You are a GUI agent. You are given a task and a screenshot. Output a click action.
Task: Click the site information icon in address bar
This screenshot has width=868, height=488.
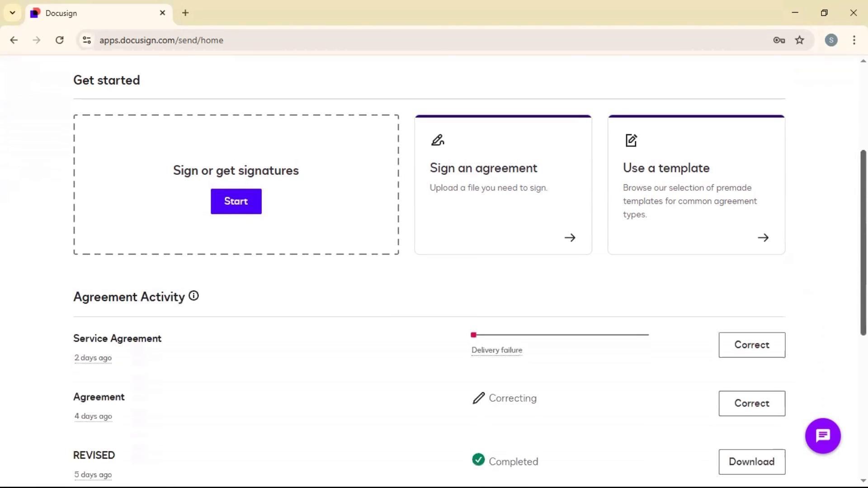tap(87, 40)
